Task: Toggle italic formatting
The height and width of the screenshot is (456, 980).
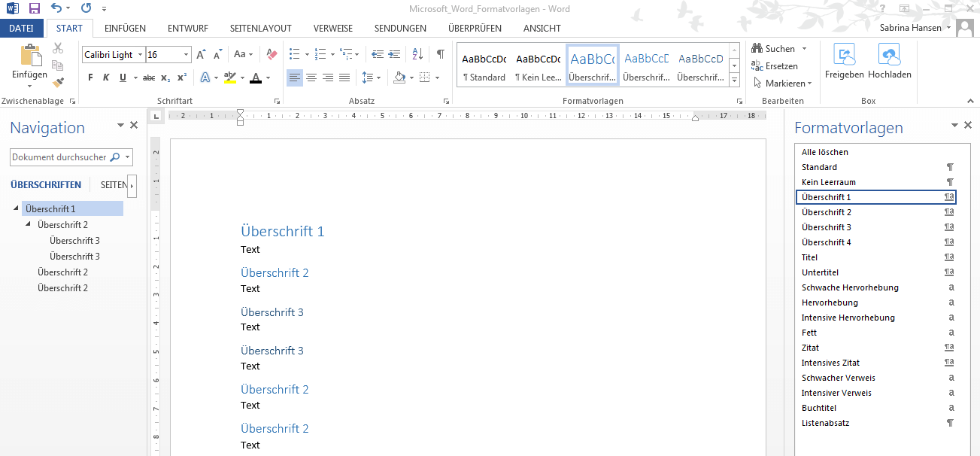Action: click(106, 78)
